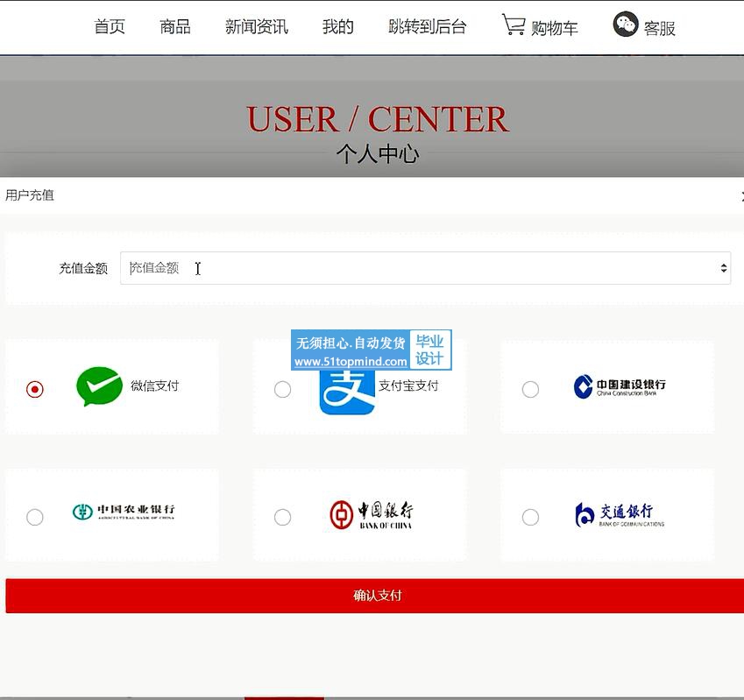Image resolution: width=744 pixels, height=700 pixels.
Task: Open the 购物车 link text
Action: [x=554, y=28]
